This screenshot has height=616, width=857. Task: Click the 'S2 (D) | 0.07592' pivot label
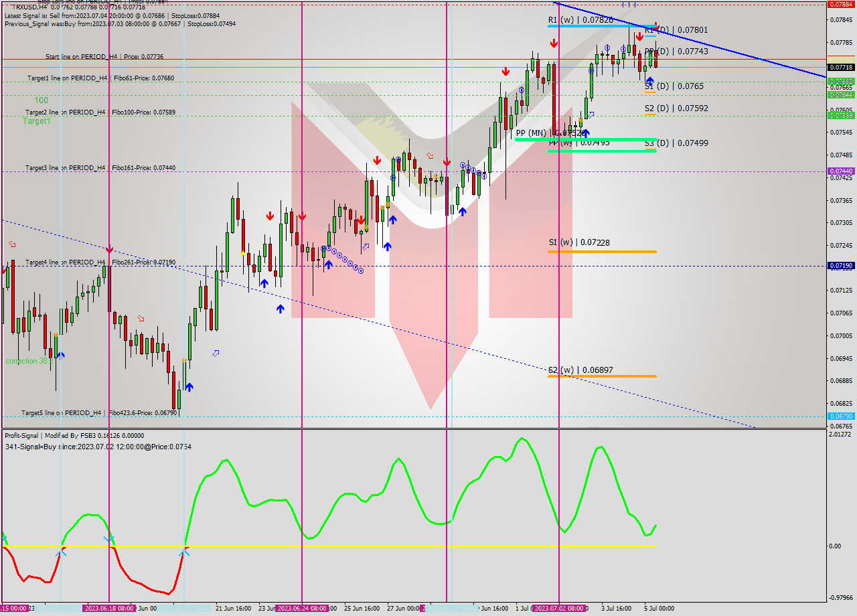click(676, 108)
